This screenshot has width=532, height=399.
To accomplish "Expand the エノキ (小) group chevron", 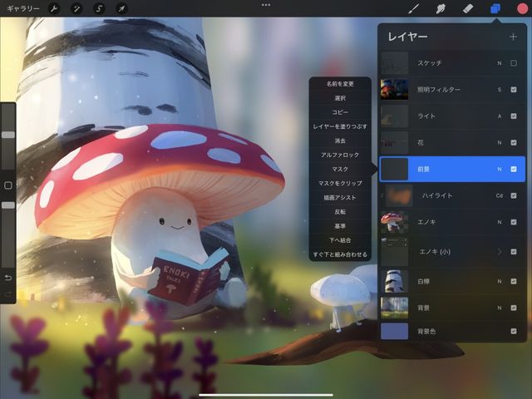I will [x=500, y=252].
